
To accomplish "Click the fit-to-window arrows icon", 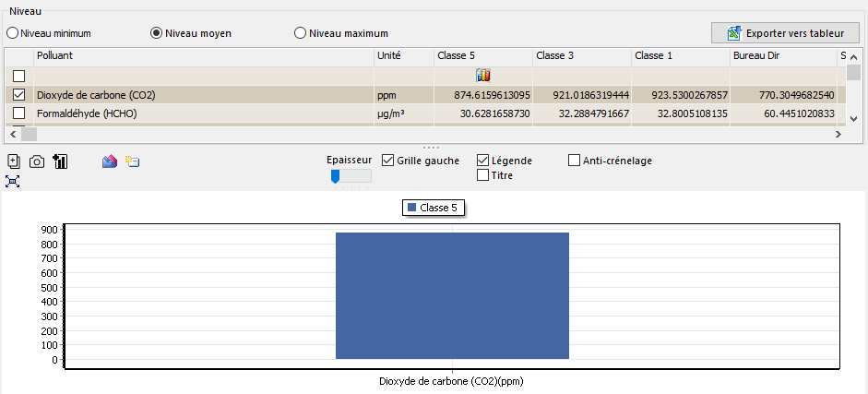I will pyautogui.click(x=12, y=181).
